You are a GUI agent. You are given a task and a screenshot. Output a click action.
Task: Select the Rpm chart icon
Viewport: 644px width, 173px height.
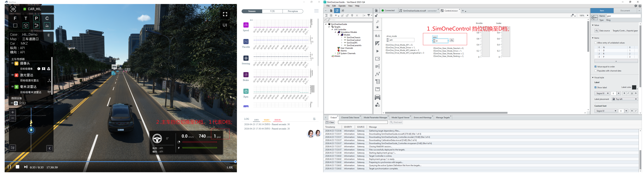[x=246, y=91]
